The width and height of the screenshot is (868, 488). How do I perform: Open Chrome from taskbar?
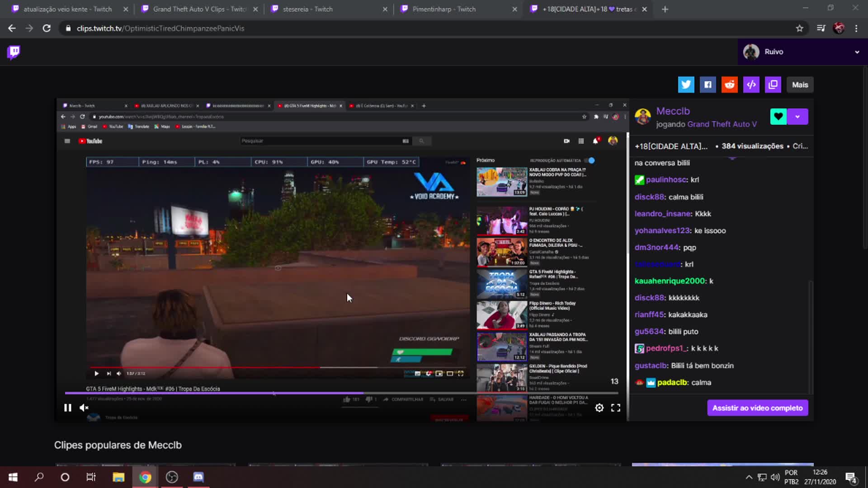145,477
